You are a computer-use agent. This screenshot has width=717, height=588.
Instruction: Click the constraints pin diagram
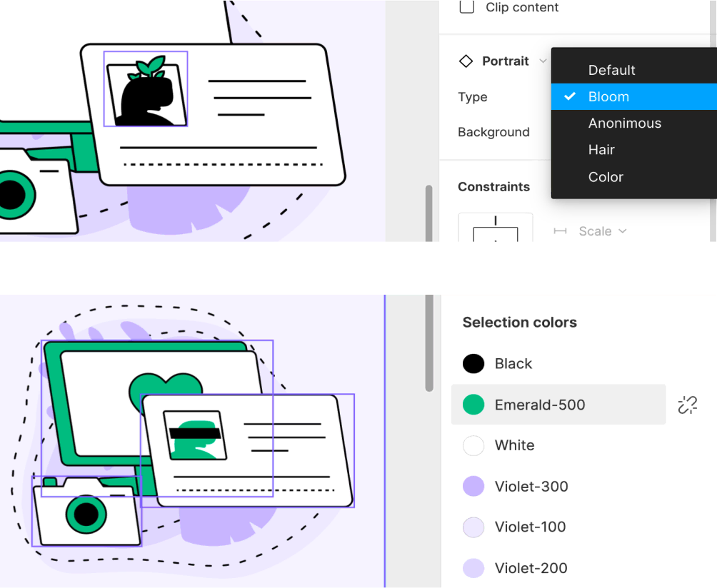click(496, 235)
